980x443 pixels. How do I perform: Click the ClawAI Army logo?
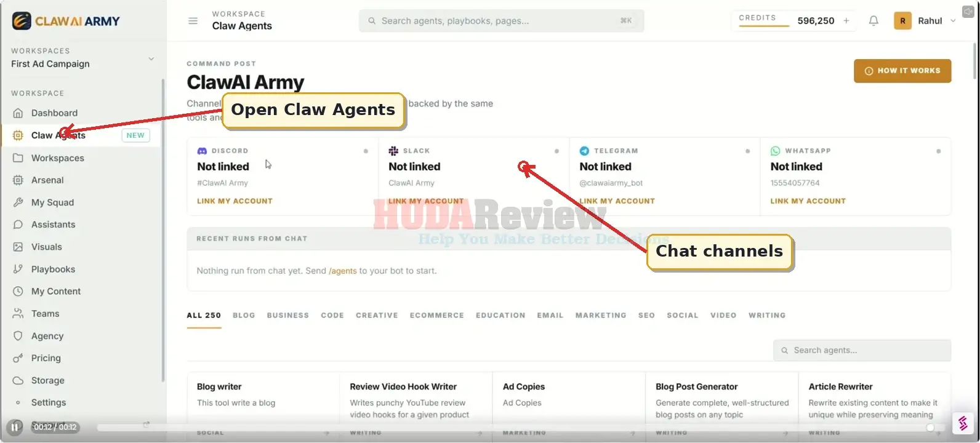point(66,21)
